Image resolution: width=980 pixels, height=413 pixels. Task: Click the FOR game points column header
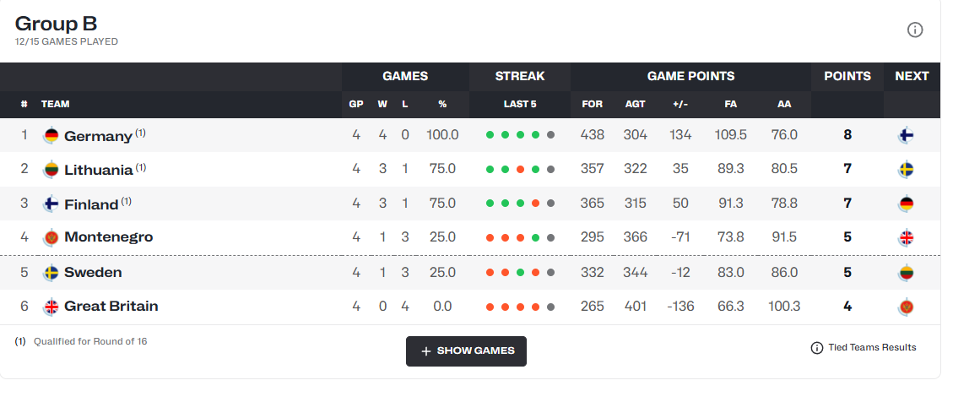[592, 105]
